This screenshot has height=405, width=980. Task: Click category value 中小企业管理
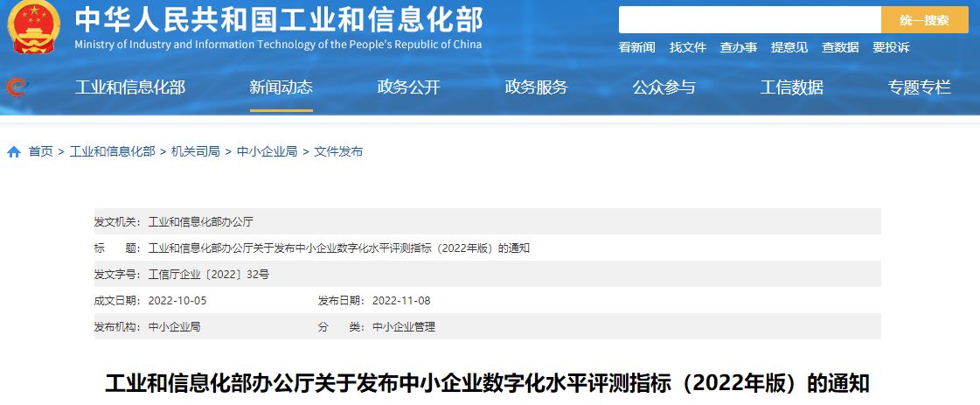[x=404, y=327]
